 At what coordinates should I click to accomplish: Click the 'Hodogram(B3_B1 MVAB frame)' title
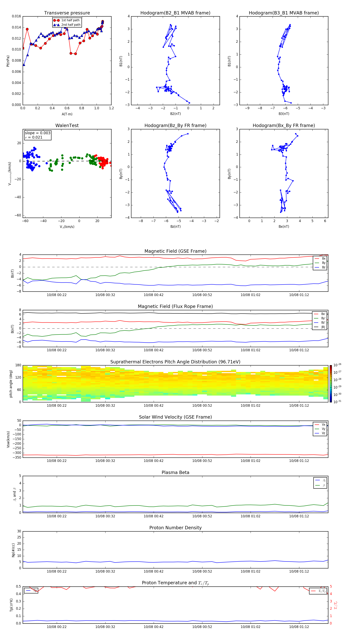[x=284, y=13]
